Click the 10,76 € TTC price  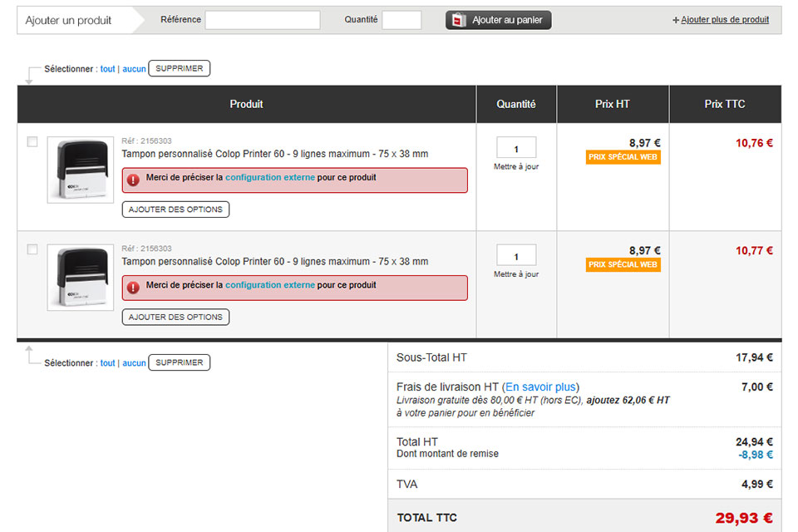point(754,143)
